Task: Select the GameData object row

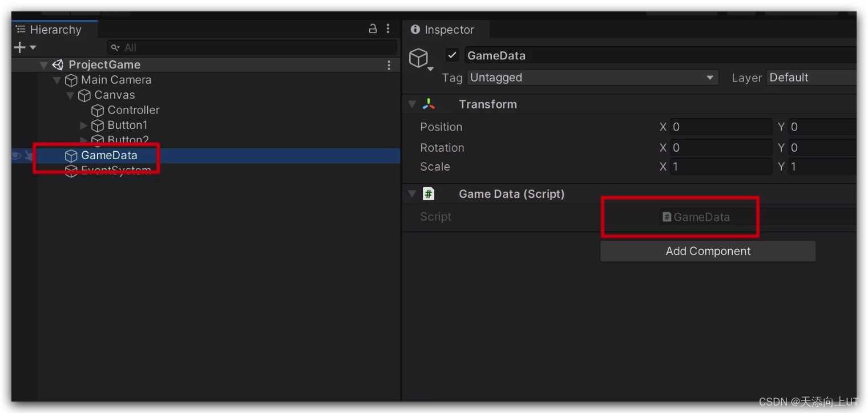Action: click(205, 156)
